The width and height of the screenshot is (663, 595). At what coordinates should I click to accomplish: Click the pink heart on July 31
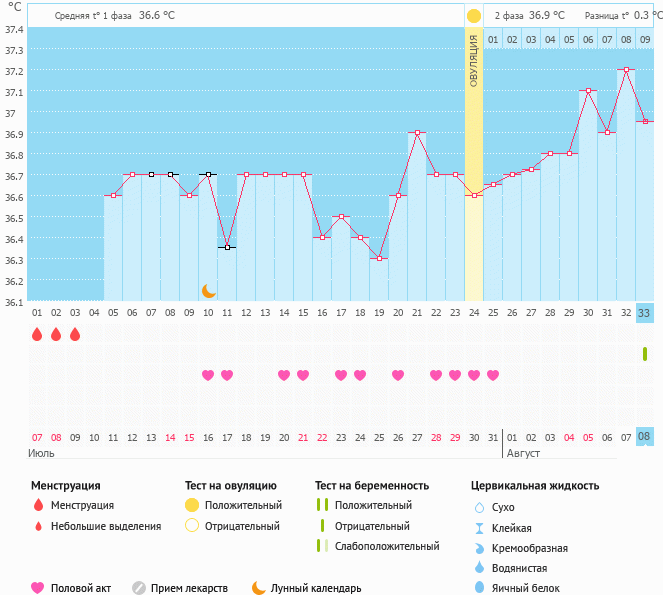(x=493, y=375)
